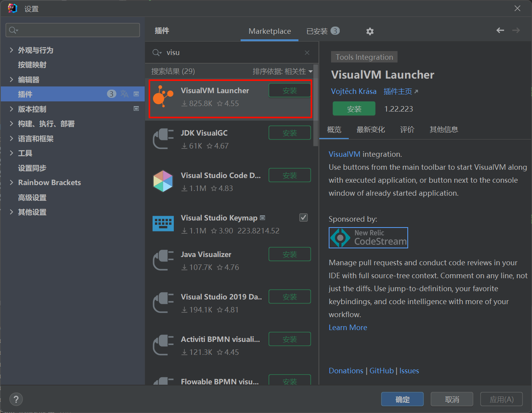Switch to the Marketplace tab
The height and width of the screenshot is (413, 532).
270,31
